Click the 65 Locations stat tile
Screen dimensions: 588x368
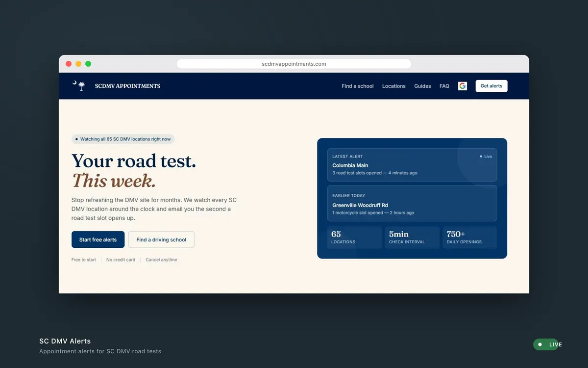354,237
